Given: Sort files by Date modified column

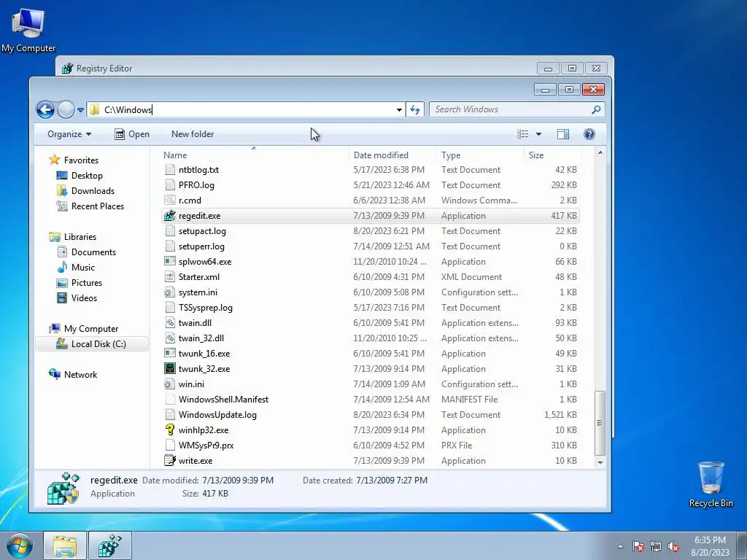Looking at the screenshot, I should point(392,155).
